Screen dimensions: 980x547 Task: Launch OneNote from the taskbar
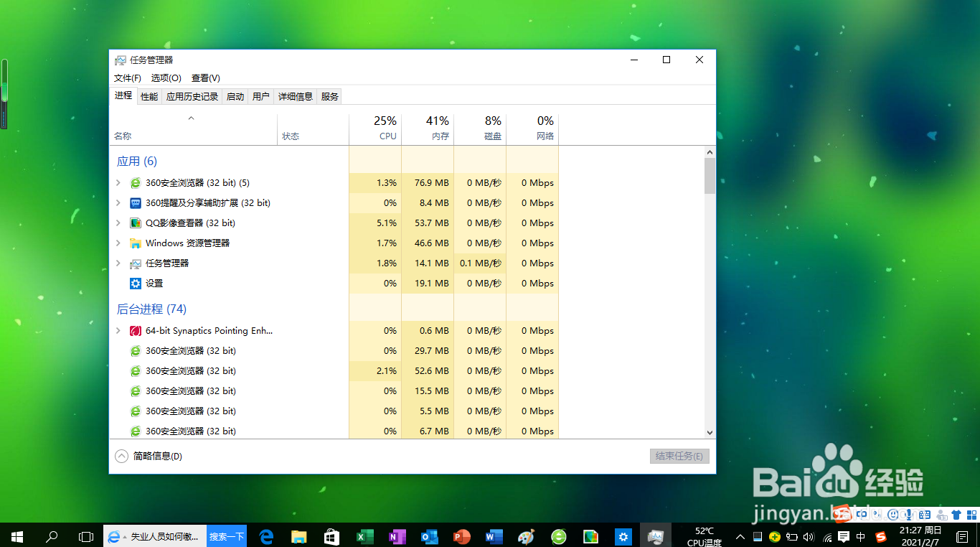point(397,536)
